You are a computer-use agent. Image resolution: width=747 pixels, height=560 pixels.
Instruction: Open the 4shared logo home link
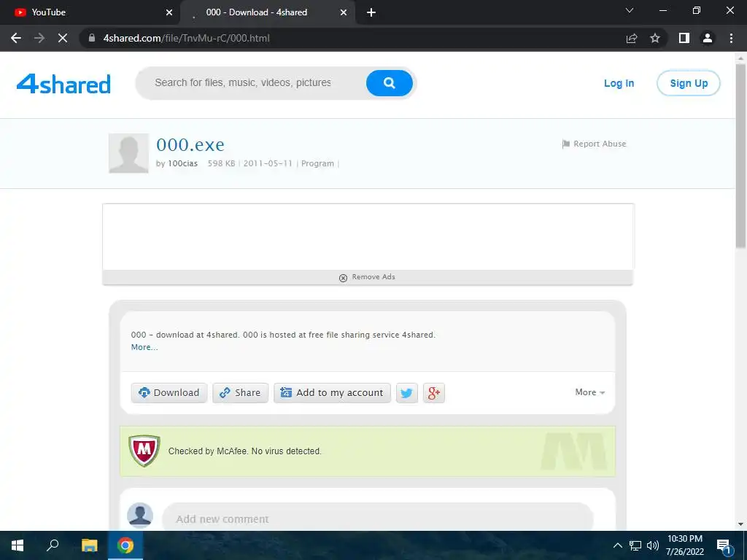63,83
